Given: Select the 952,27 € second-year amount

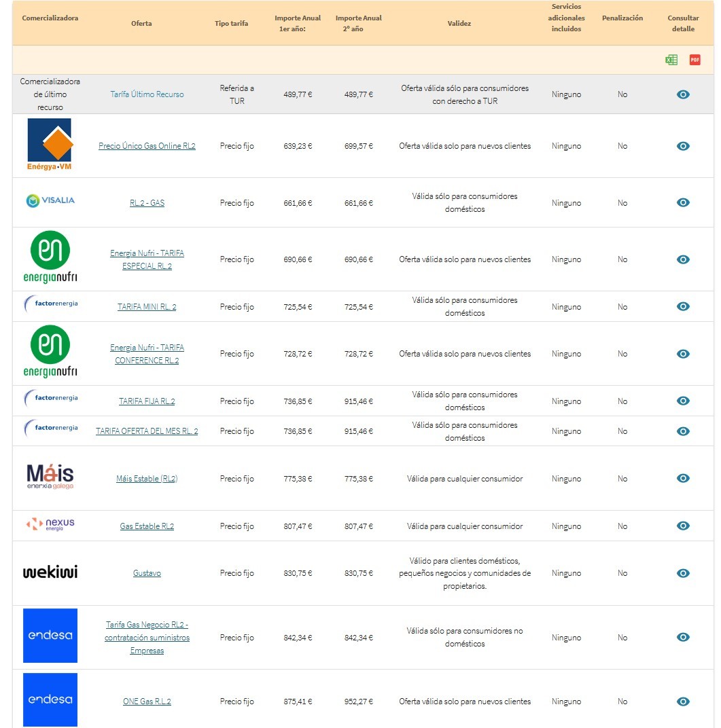Looking at the screenshot, I should (359, 702).
